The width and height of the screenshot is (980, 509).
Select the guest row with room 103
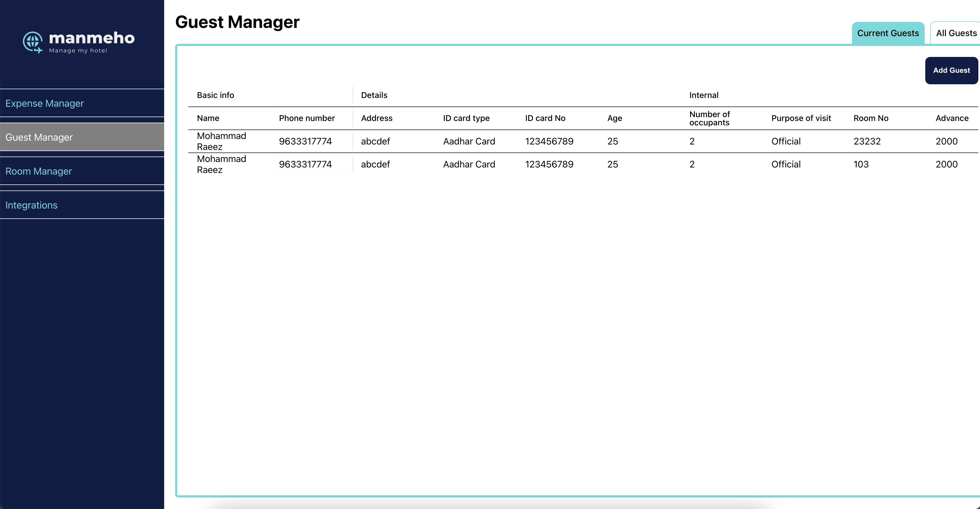coord(860,164)
